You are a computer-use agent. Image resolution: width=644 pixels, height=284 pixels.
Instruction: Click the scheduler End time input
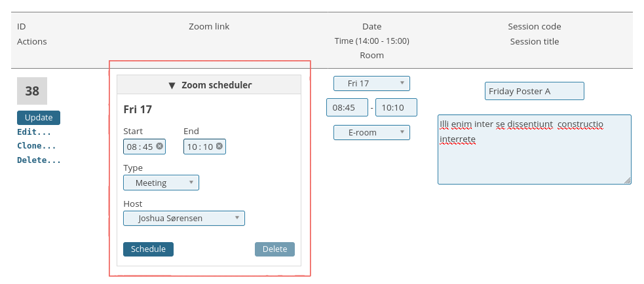click(199, 147)
